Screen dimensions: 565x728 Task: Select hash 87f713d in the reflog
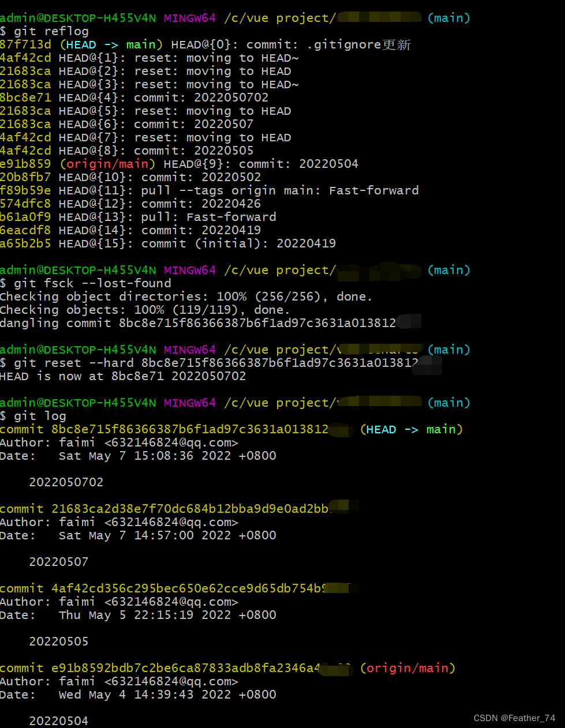coord(25,44)
